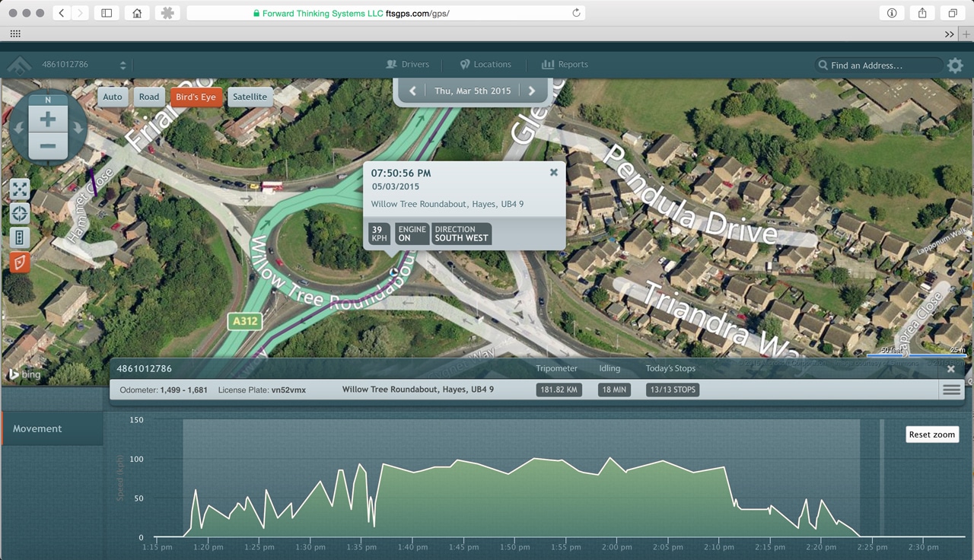This screenshot has height=560, width=974.
Task: Reset map orientation to North (N)
Action: (x=48, y=100)
